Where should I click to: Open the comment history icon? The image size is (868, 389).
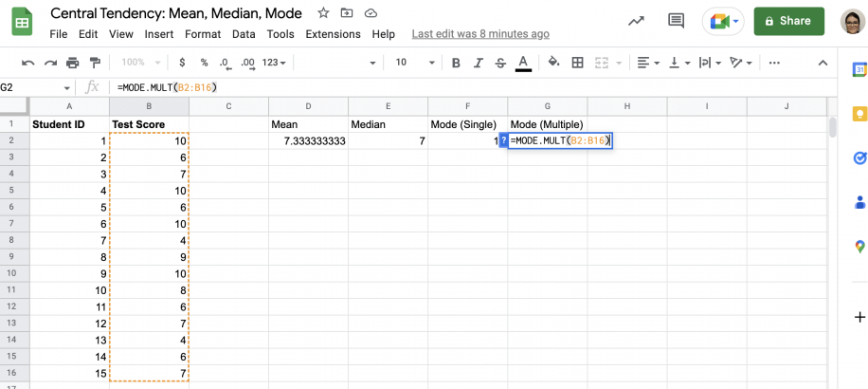(x=676, y=21)
